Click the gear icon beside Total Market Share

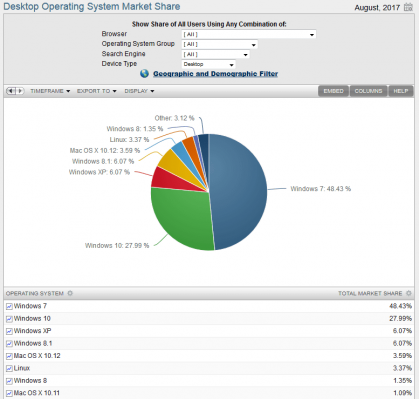click(409, 293)
